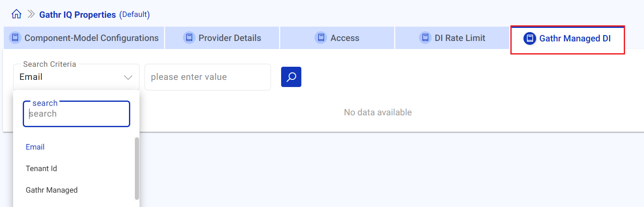
Task: Click the DI Rate Limit tab icon
Action: 425,38
